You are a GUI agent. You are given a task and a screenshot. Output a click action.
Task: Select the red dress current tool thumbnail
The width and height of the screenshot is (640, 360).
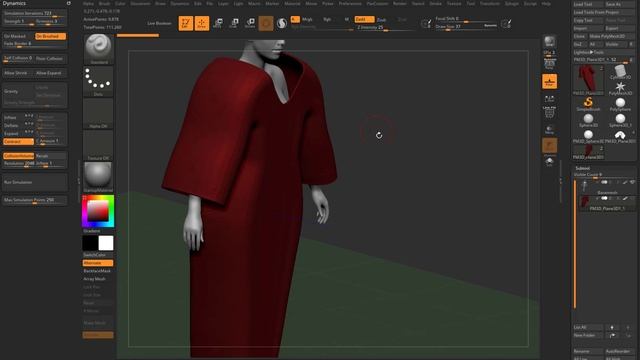click(588, 80)
